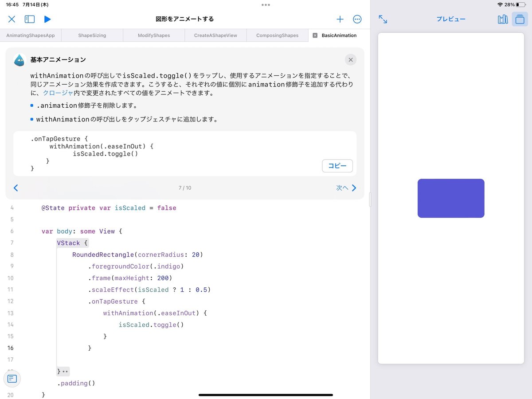Run the app with the play button
532x399 pixels.
point(47,19)
